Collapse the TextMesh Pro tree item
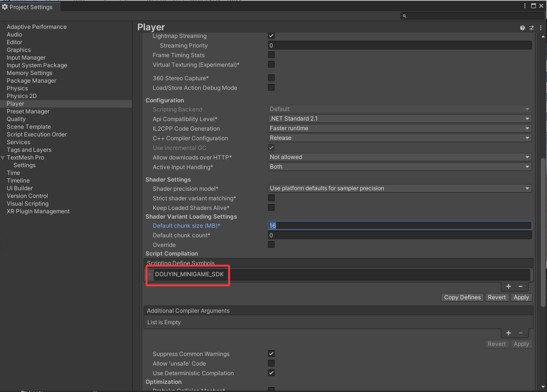This screenshot has height=392, width=547. (x=3, y=158)
